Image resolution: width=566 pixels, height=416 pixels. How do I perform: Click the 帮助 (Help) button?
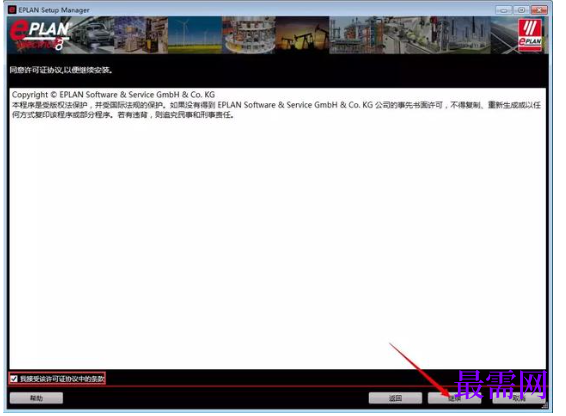coord(36,398)
